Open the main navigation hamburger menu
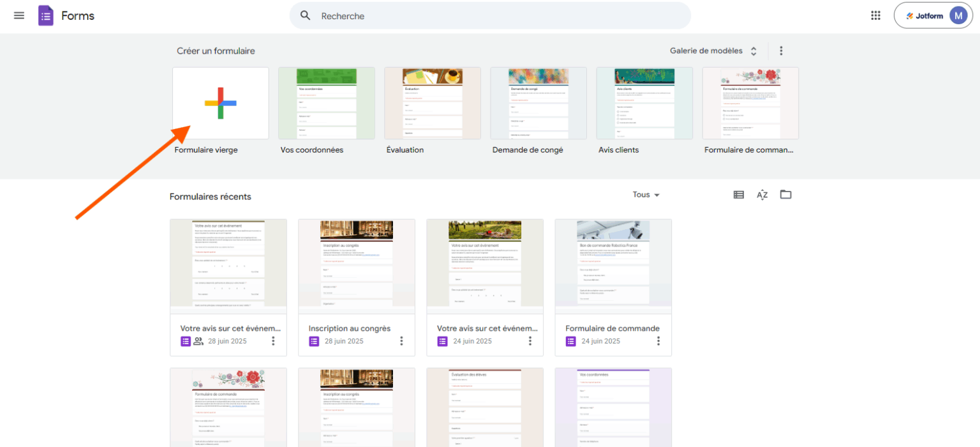 click(x=19, y=15)
